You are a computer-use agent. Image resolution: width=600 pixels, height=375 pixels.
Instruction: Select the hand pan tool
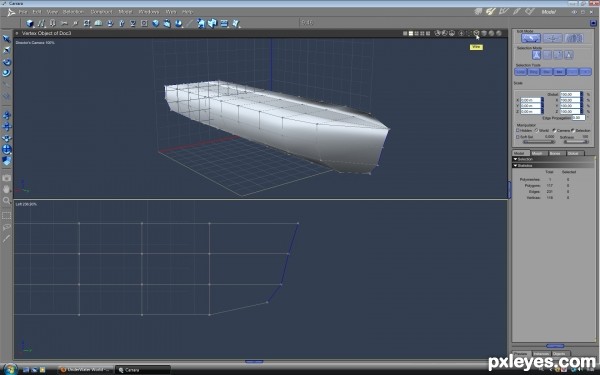pos(7,189)
